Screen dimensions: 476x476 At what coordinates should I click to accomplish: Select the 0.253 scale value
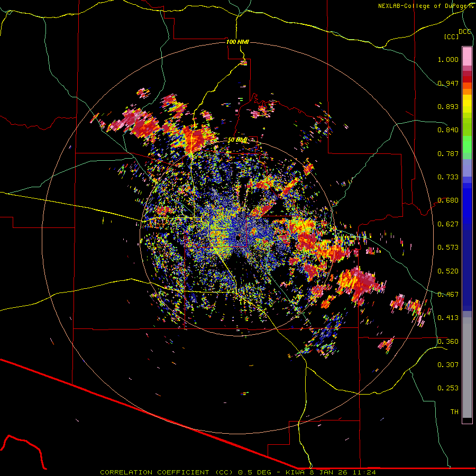(x=448, y=388)
